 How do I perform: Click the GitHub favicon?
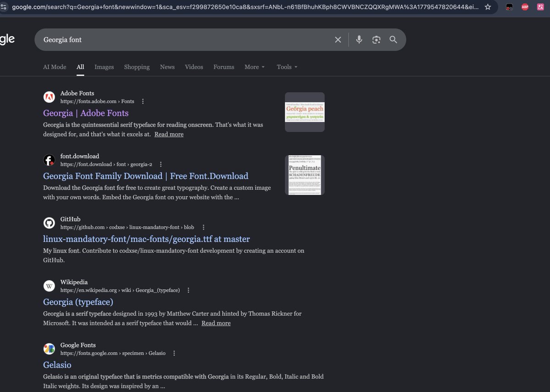pyautogui.click(x=49, y=223)
